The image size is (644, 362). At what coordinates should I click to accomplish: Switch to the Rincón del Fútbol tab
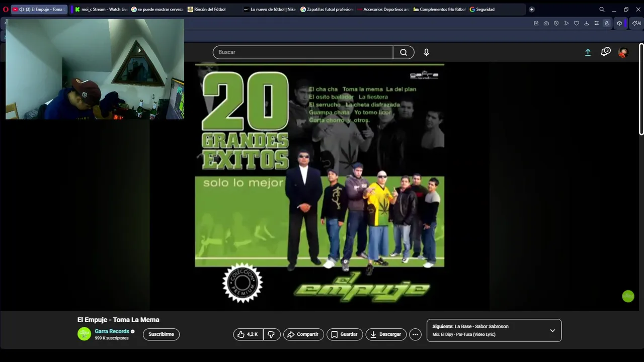tap(213, 9)
